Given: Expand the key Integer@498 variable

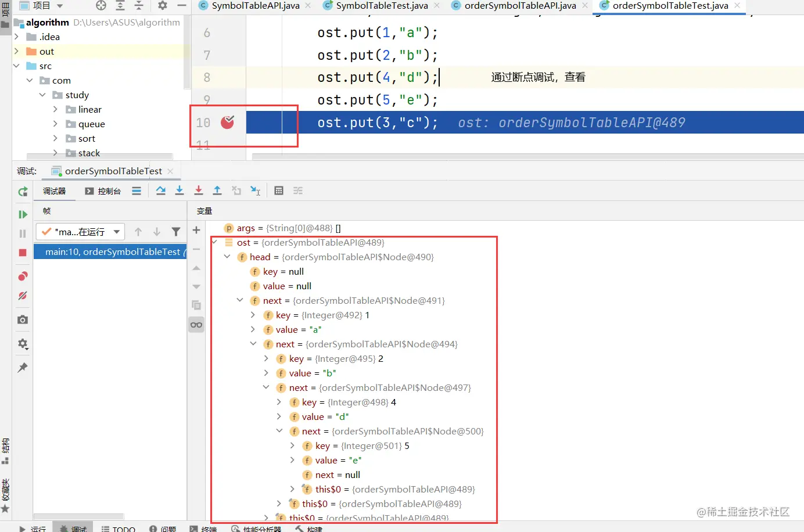Looking at the screenshot, I should click(279, 402).
